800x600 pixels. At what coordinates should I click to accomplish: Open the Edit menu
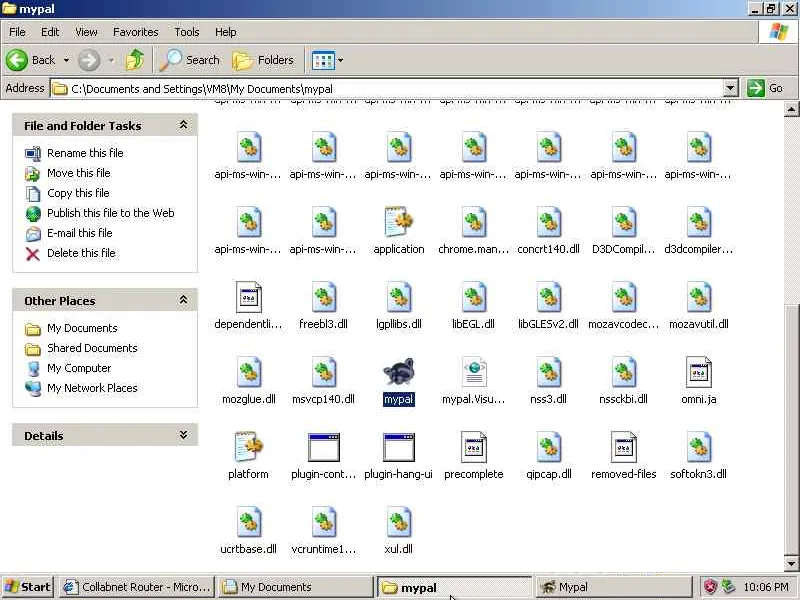(x=50, y=32)
